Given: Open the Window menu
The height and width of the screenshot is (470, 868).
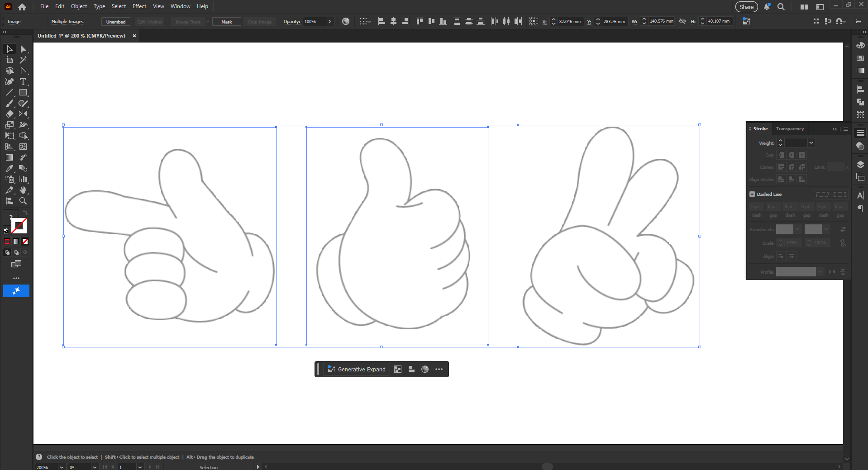Looking at the screenshot, I should 180,6.
